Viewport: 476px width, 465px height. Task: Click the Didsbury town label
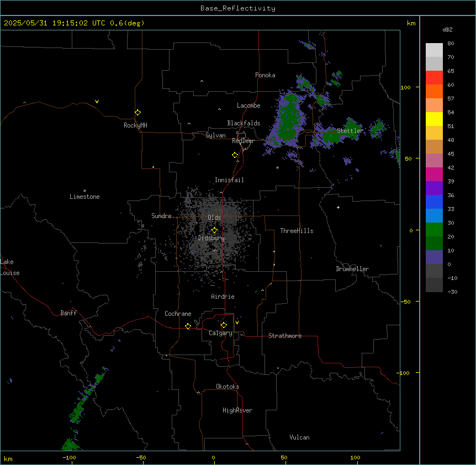click(211, 238)
